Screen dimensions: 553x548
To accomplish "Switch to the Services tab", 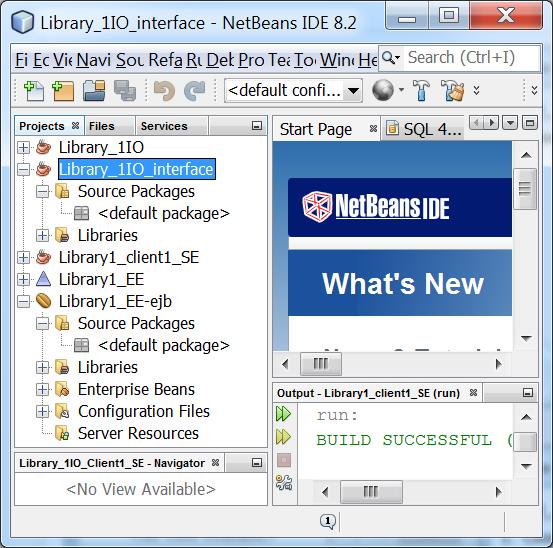I will click(x=172, y=126).
